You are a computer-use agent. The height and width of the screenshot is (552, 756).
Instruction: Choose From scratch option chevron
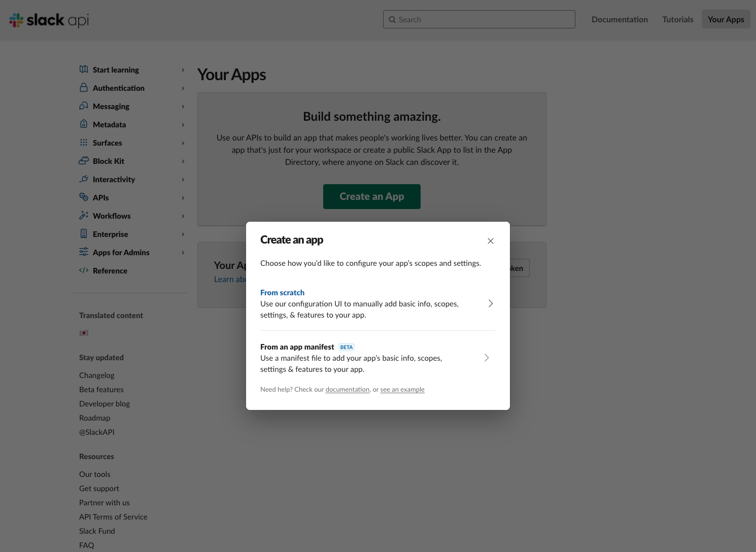pyautogui.click(x=490, y=303)
